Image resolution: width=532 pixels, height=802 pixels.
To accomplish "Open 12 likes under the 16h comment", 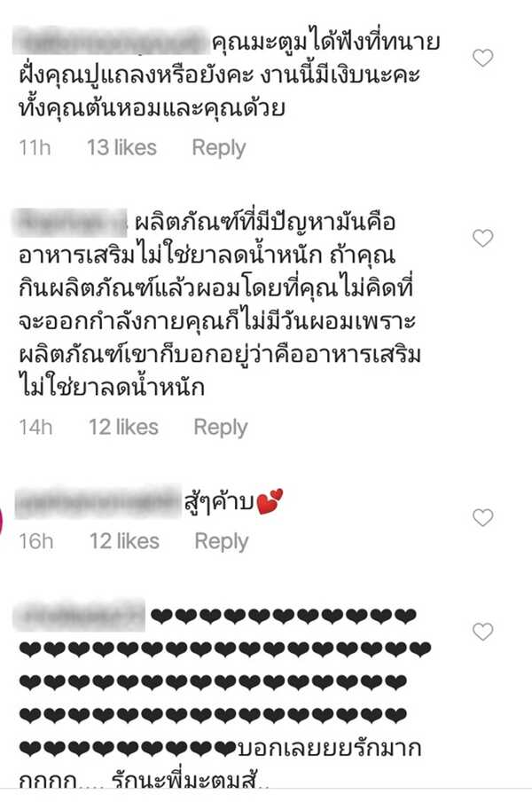I will [124, 541].
